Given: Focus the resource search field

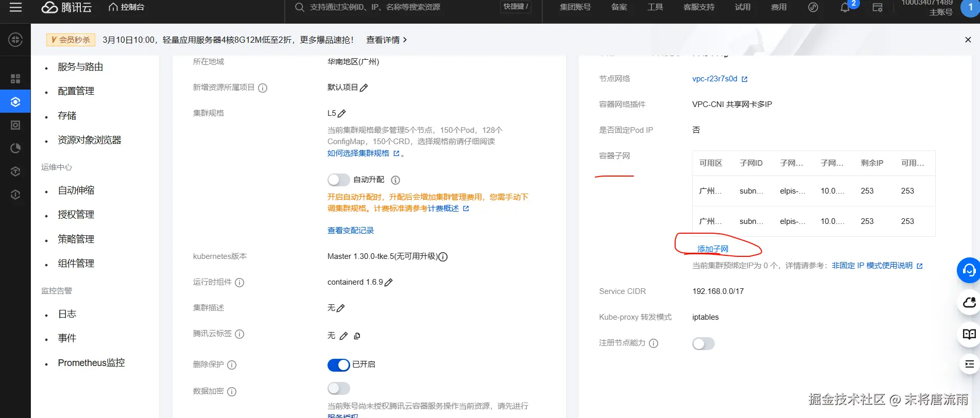Looking at the screenshot, I should coord(391,7).
